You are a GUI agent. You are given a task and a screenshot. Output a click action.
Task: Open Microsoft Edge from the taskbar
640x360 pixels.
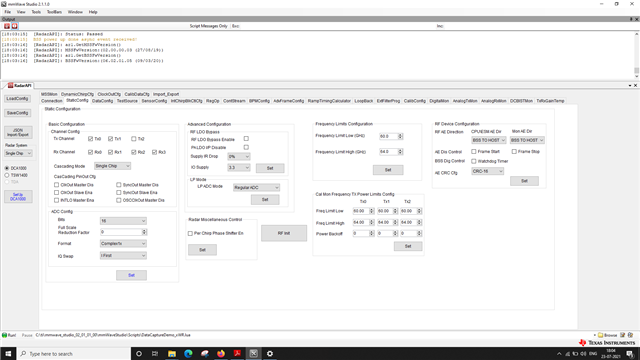point(188,353)
